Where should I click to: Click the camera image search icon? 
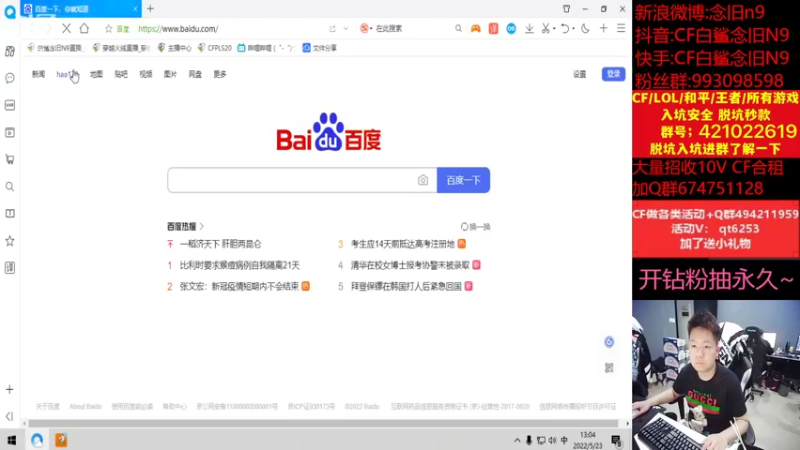[423, 180]
